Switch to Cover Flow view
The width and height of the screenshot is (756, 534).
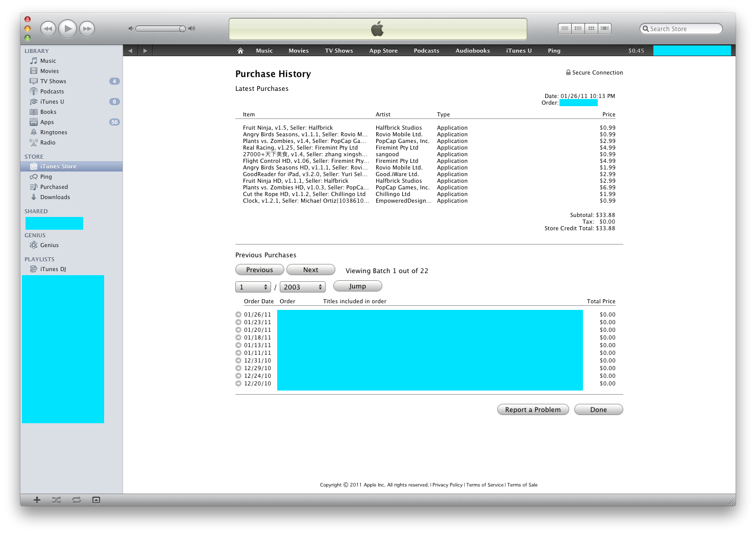point(605,29)
